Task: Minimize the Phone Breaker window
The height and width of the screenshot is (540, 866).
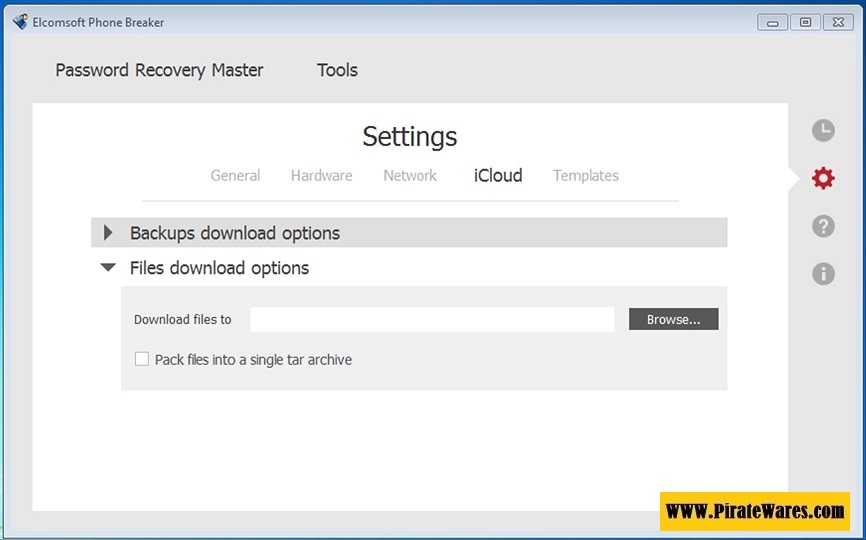Action: [772, 22]
